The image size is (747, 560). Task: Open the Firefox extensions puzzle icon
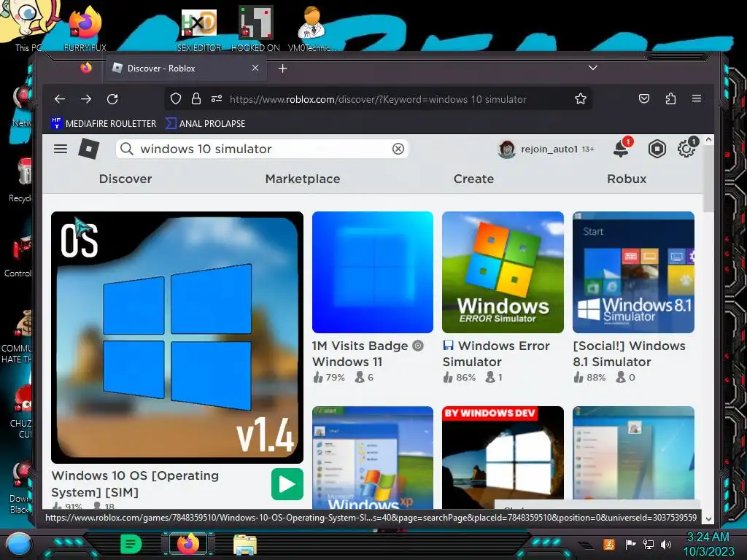(670, 98)
